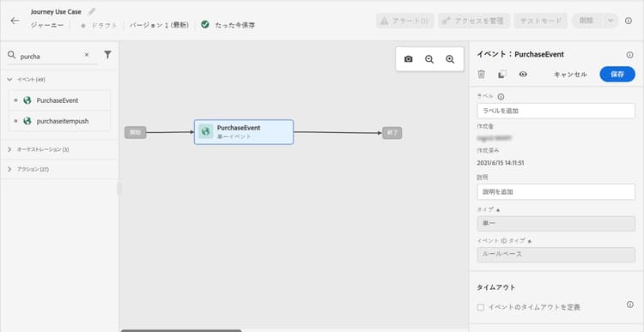The height and width of the screenshot is (332, 644).
Task: Click the 2021/6/15 14:11:51 date text
Action: [501, 162]
